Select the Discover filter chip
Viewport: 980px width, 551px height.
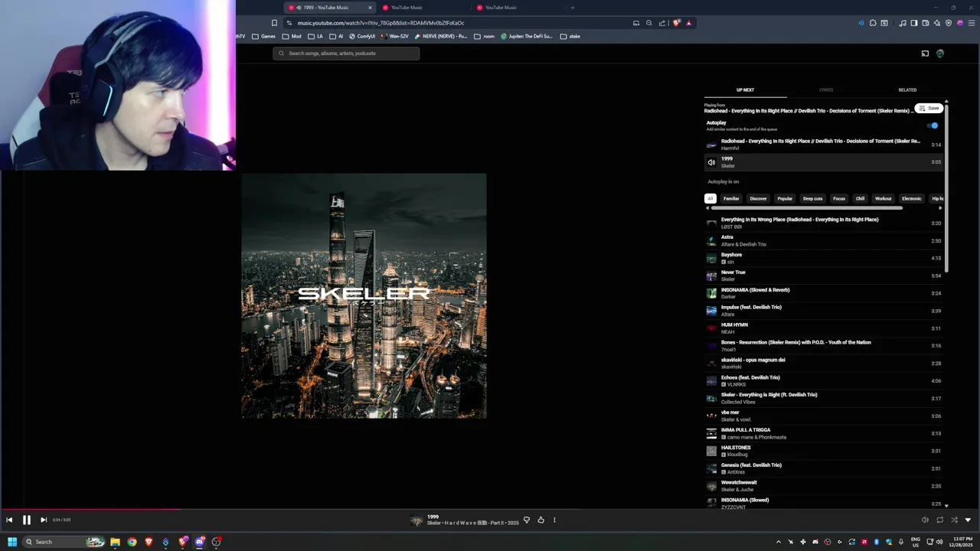tap(758, 198)
